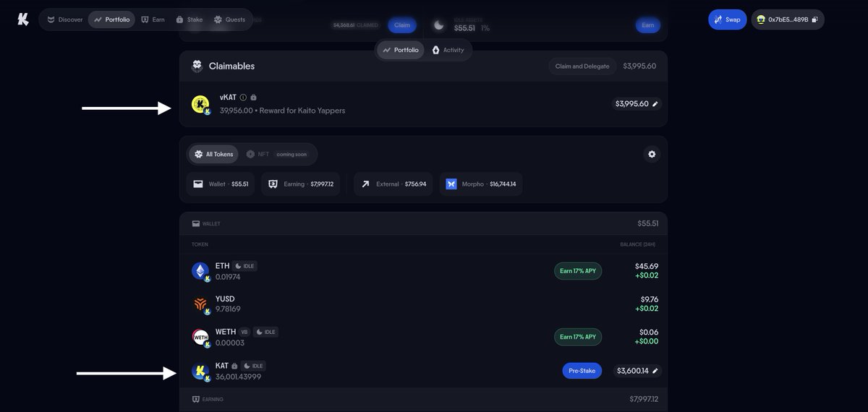Image resolution: width=868 pixels, height=412 pixels.
Task: Click the Claimables section skull icon
Action: click(196, 66)
